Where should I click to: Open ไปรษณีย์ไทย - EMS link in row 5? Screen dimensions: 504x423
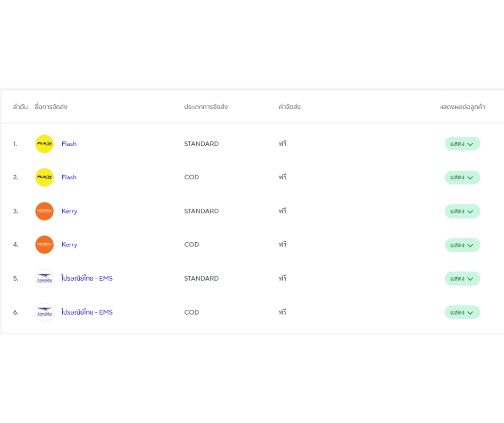pyautogui.click(x=87, y=278)
